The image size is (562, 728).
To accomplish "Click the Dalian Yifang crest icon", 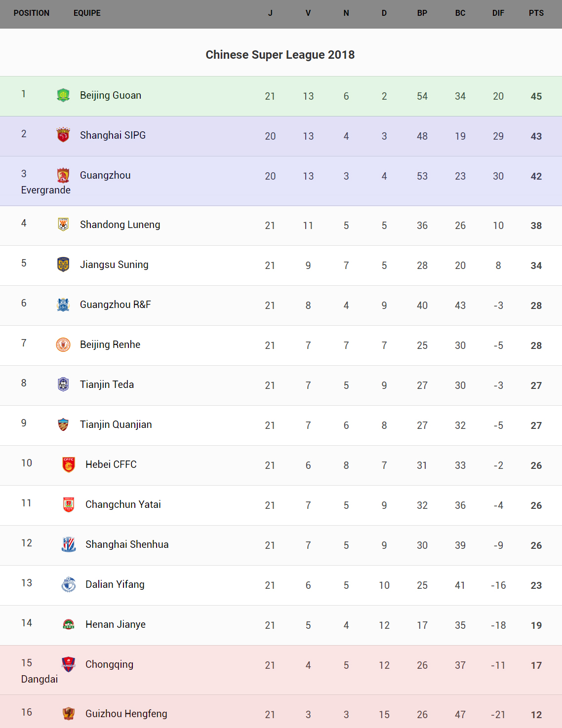I will [69, 584].
